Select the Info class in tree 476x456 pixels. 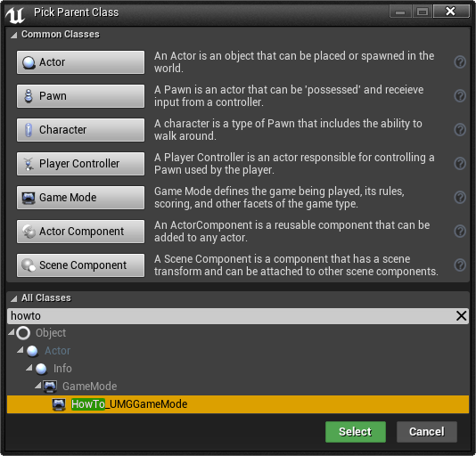[62, 369]
